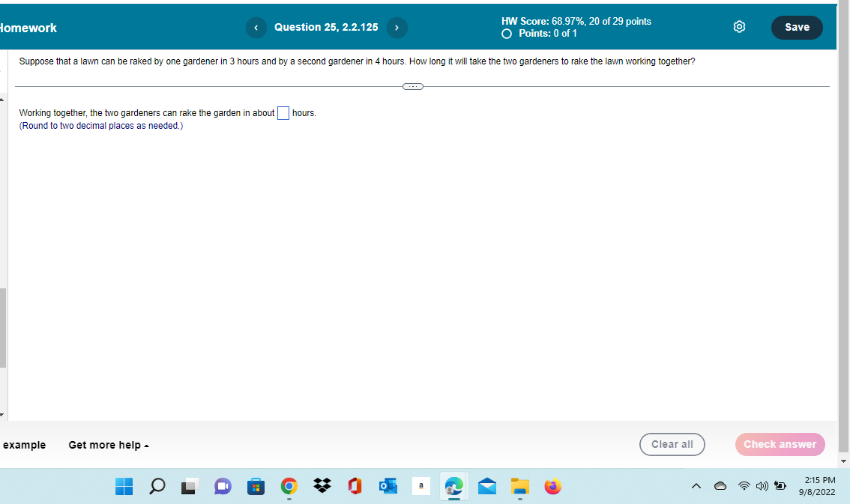Click the Check answer button
The height and width of the screenshot is (504, 850).
tap(780, 444)
